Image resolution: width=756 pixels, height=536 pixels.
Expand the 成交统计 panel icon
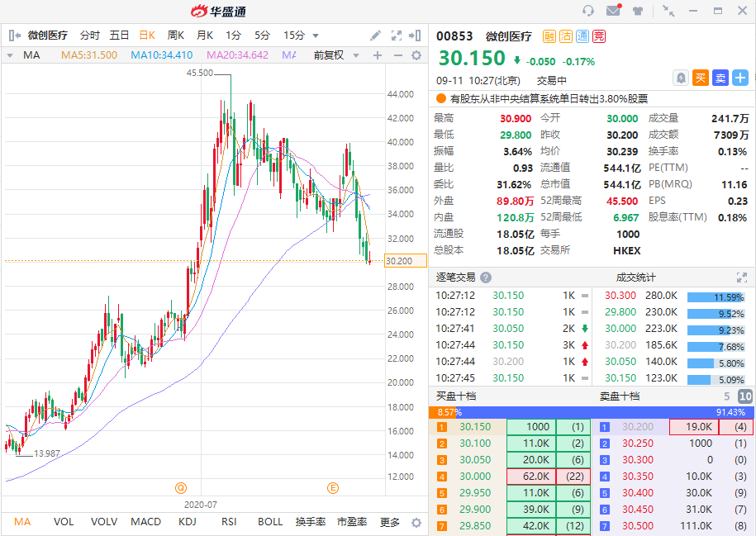[741, 277]
